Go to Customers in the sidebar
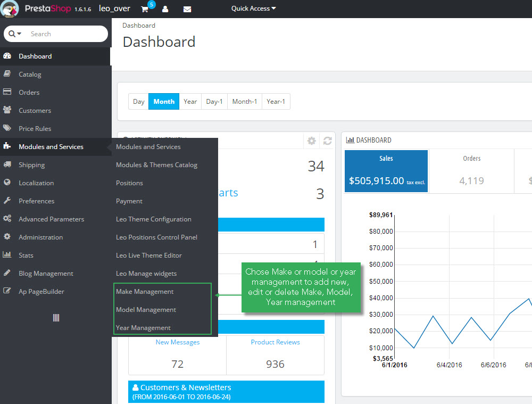532x404 pixels. pos(35,110)
